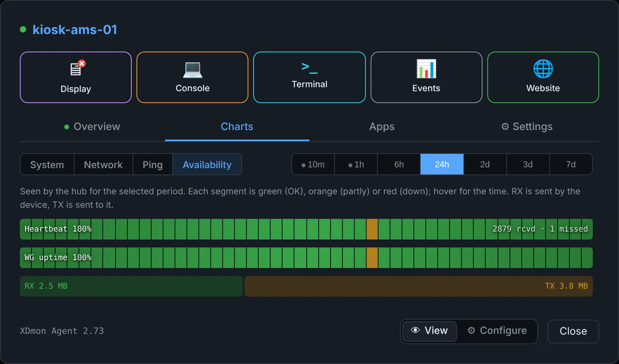
Task: Set the time range to 1h
Action: pos(356,165)
